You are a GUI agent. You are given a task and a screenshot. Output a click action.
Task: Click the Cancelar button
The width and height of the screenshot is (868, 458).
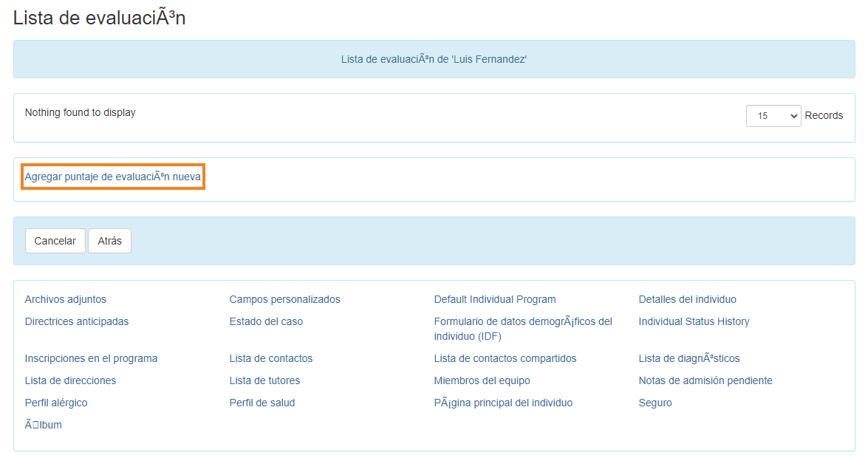55,241
